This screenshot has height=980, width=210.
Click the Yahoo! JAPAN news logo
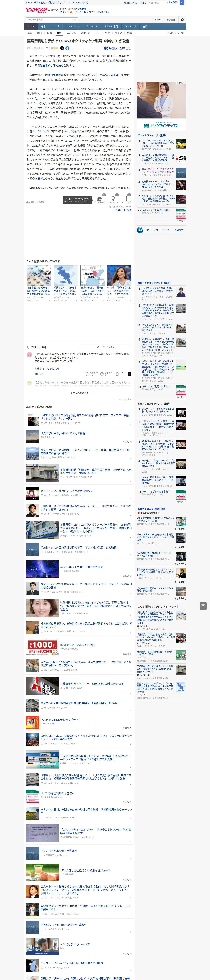42,10
